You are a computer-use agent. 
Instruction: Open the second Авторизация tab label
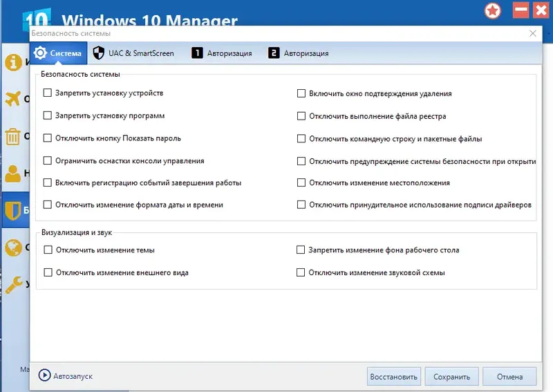click(x=306, y=53)
